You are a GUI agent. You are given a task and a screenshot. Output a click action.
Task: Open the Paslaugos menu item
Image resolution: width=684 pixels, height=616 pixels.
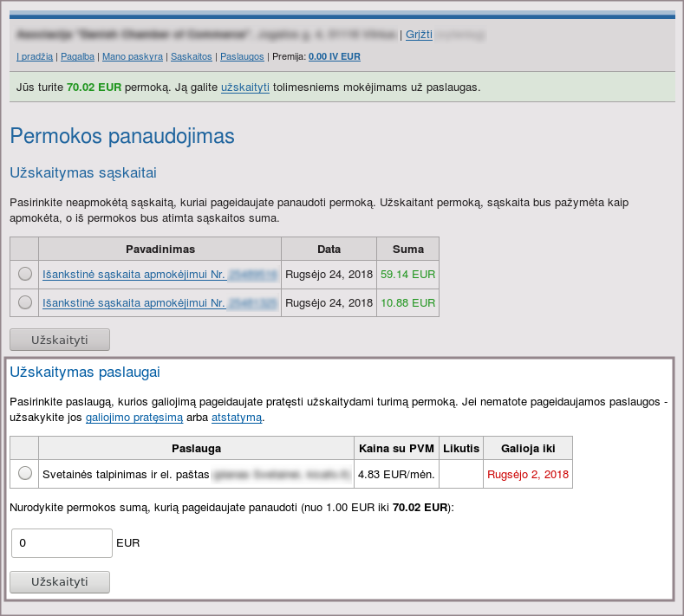[242, 56]
